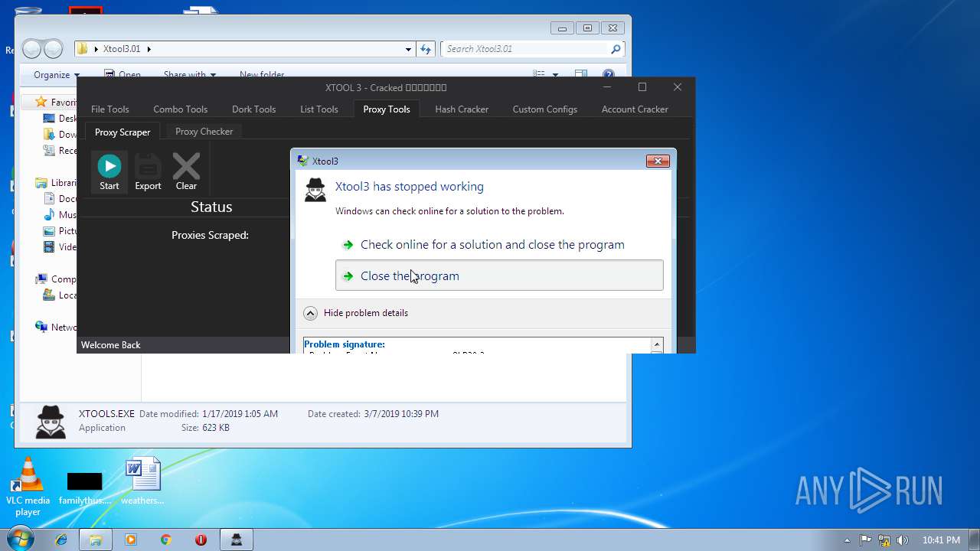This screenshot has width=980, height=551.
Task: Open the change view dropdown arrow
Action: pyautogui.click(x=556, y=75)
